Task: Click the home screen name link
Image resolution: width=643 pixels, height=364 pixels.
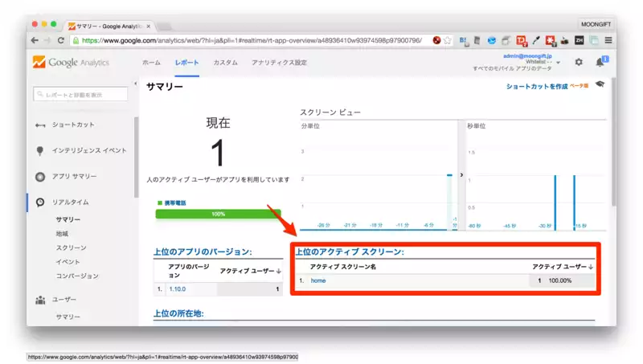Action: tap(318, 280)
